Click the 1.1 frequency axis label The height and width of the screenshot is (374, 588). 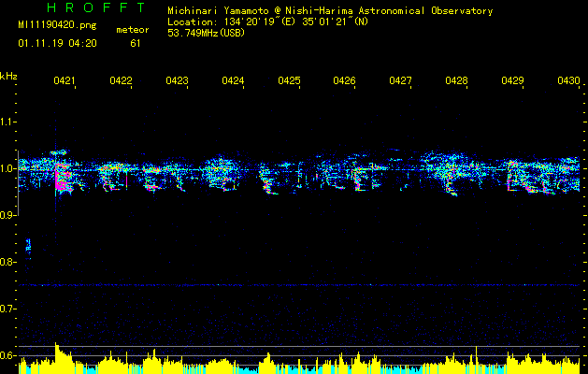8,122
